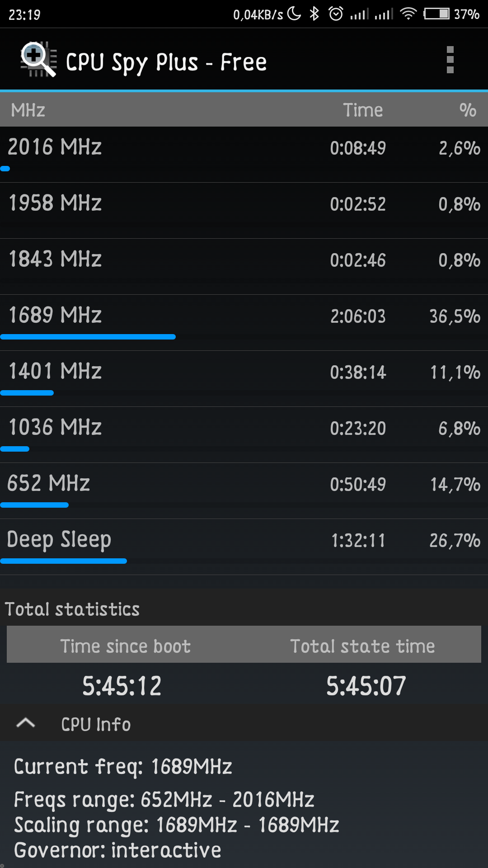488x868 pixels.
Task: Open the three-dot overflow menu
Action: (450, 60)
